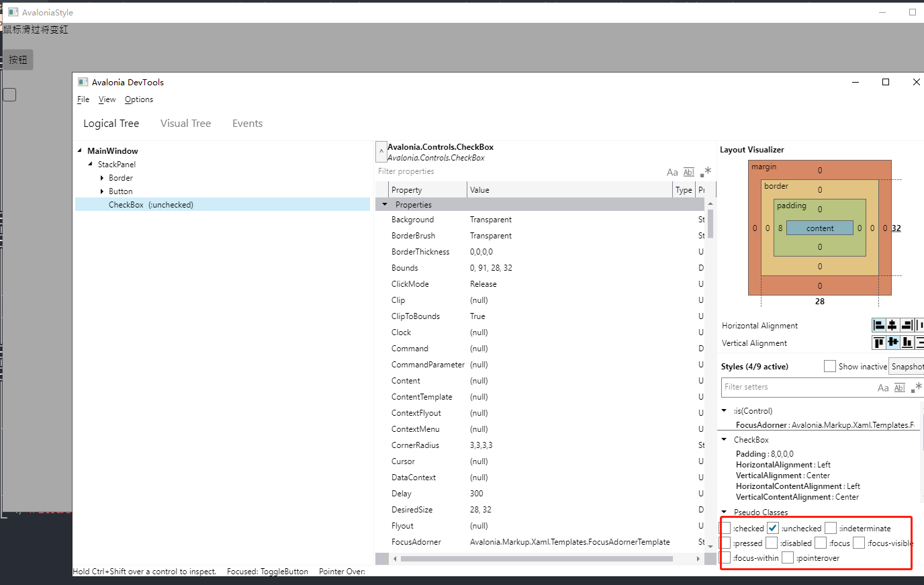Image resolution: width=924 pixels, height=585 pixels.
Task: Enable regex matching in the setters filter
Action: [x=917, y=388]
